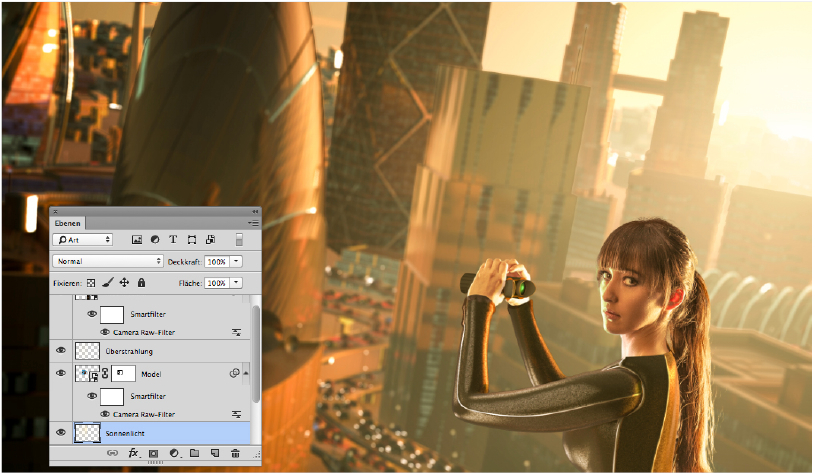Filter layers by adjustment layer icon
This screenshot has width=815, height=475.
tap(154, 240)
